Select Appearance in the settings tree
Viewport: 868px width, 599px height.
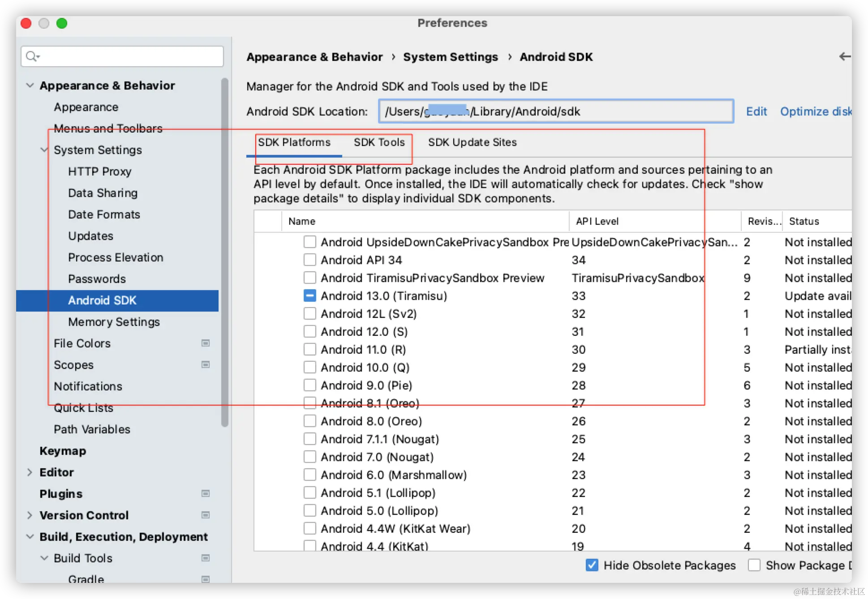86,107
